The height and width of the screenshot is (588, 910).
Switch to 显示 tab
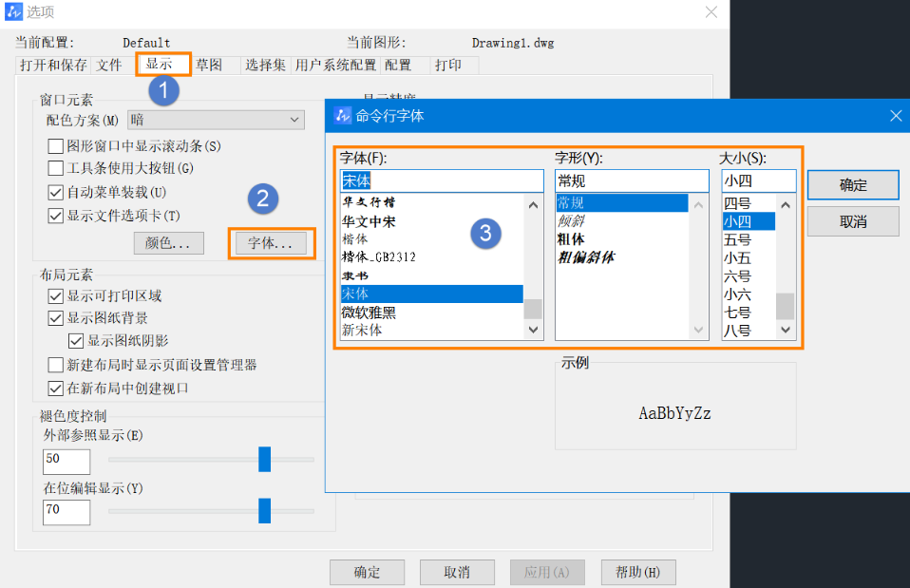(163, 64)
